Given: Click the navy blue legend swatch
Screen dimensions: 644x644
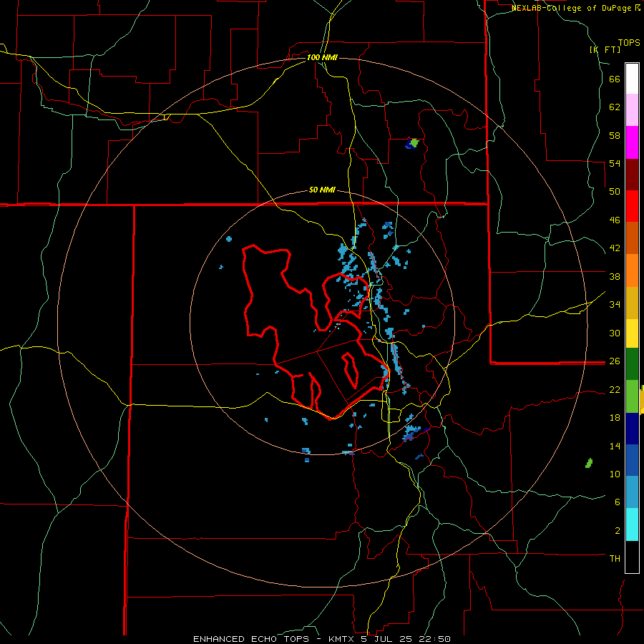Looking at the screenshot, I should pos(632,429).
